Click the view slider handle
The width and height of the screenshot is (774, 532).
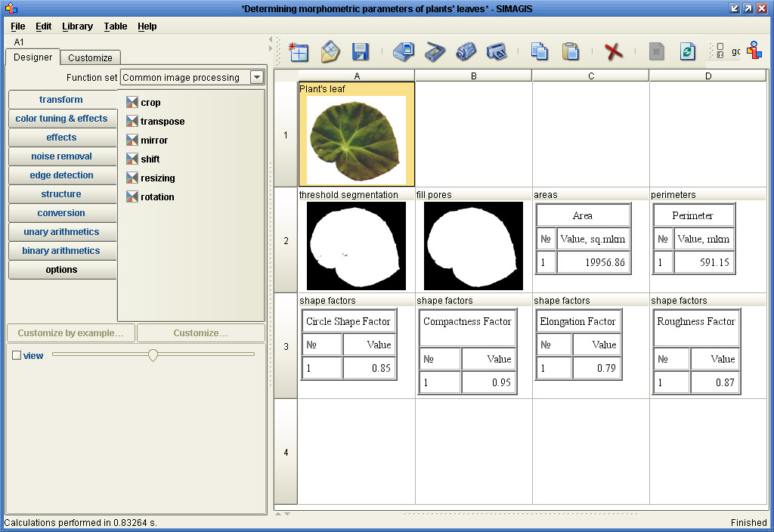153,354
